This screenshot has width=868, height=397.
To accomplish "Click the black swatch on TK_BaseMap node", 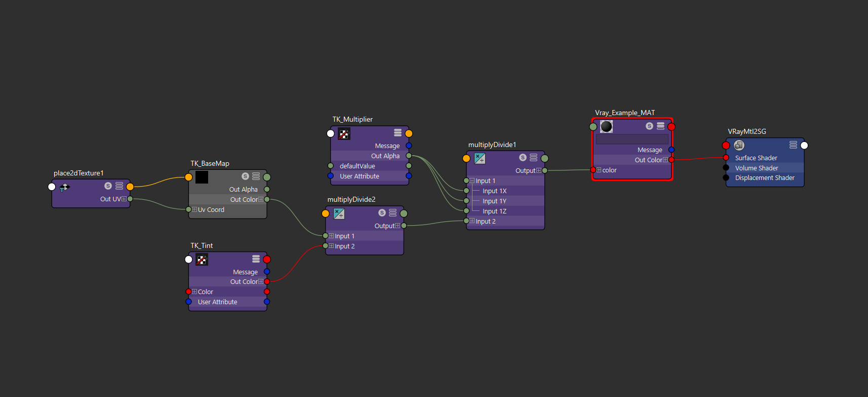I will pyautogui.click(x=202, y=177).
